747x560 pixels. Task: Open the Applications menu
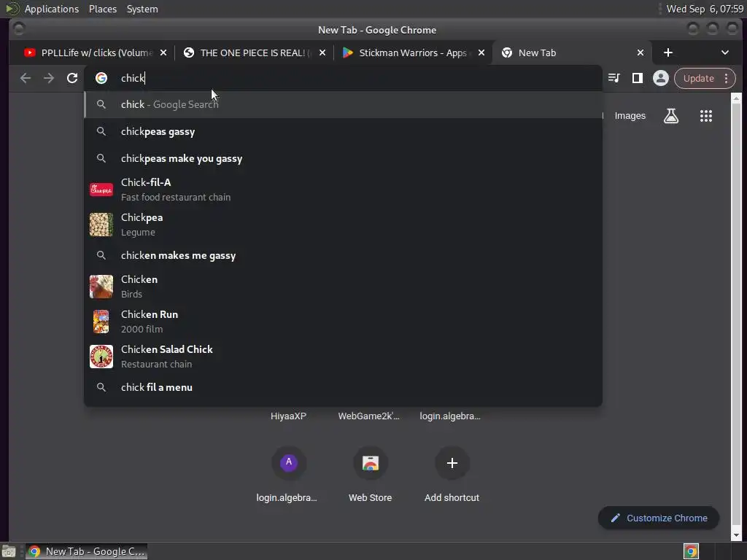pyautogui.click(x=52, y=9)
